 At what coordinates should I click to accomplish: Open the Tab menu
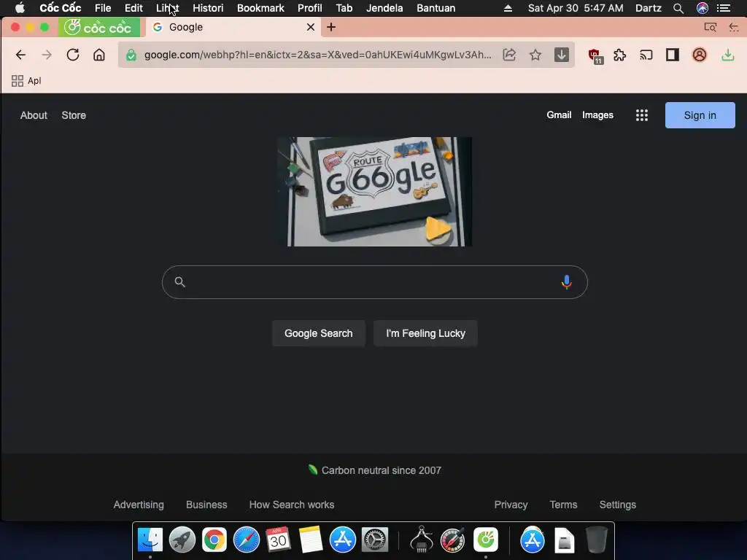tap(344, 8)
